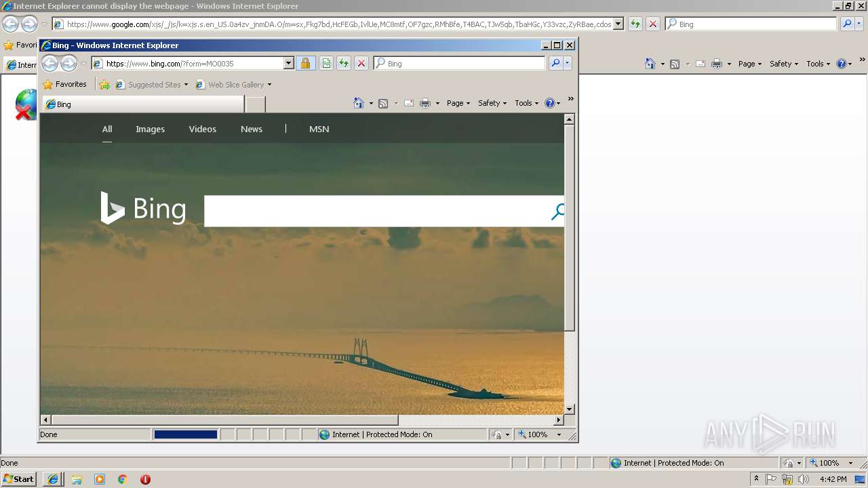Click Help icon in back window toolbar
The width and height of the screenshot is (868, 488).
842,64
